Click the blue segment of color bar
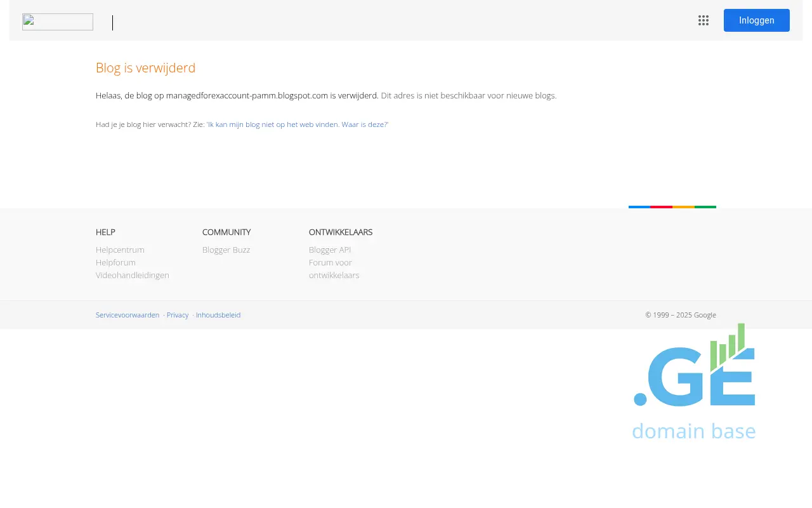Image resolution: width=812 pixels, height=508 pixels. (x=639, y=207)
